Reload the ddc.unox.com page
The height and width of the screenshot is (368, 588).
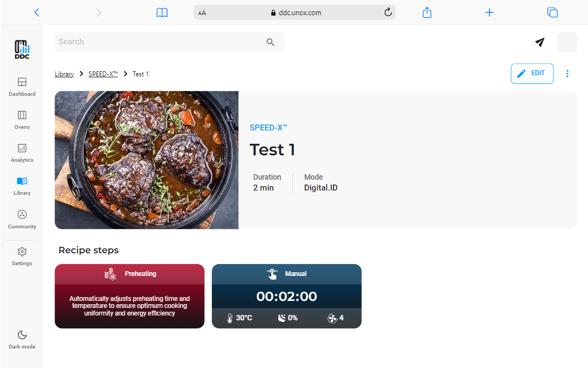click(x=388, y=12)
